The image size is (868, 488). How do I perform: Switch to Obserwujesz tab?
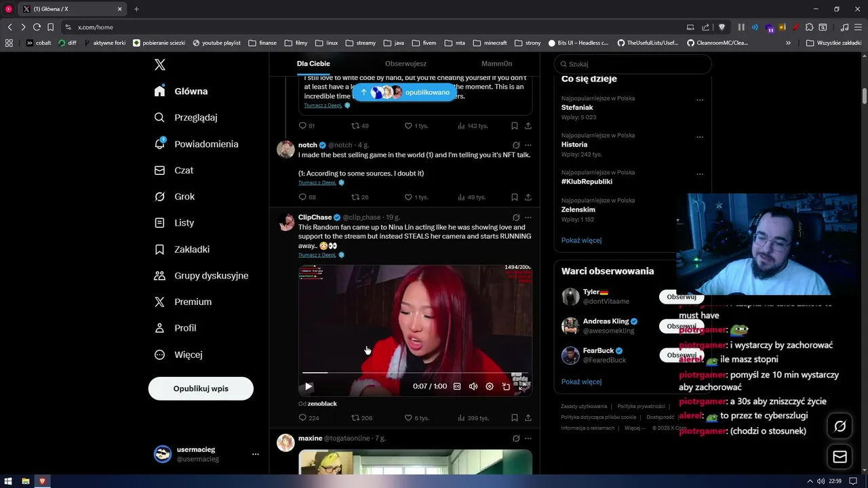[x=406, y=64]
